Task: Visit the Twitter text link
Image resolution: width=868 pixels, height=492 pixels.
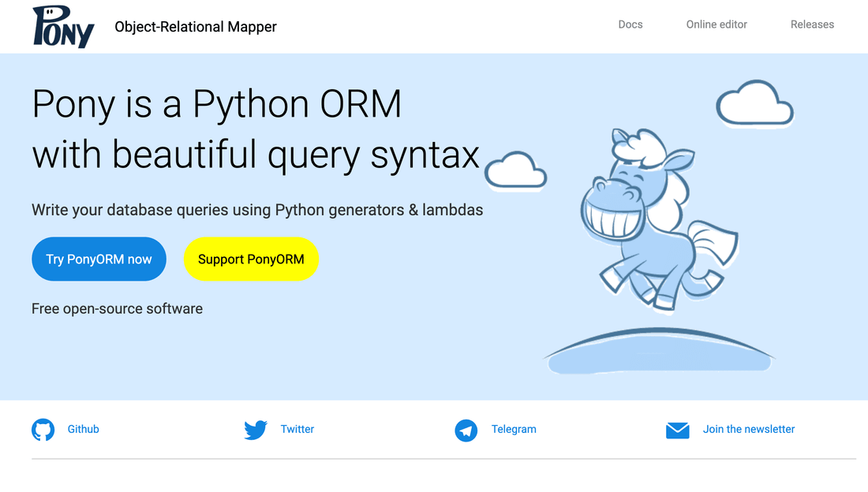Action: pos(297,429)
